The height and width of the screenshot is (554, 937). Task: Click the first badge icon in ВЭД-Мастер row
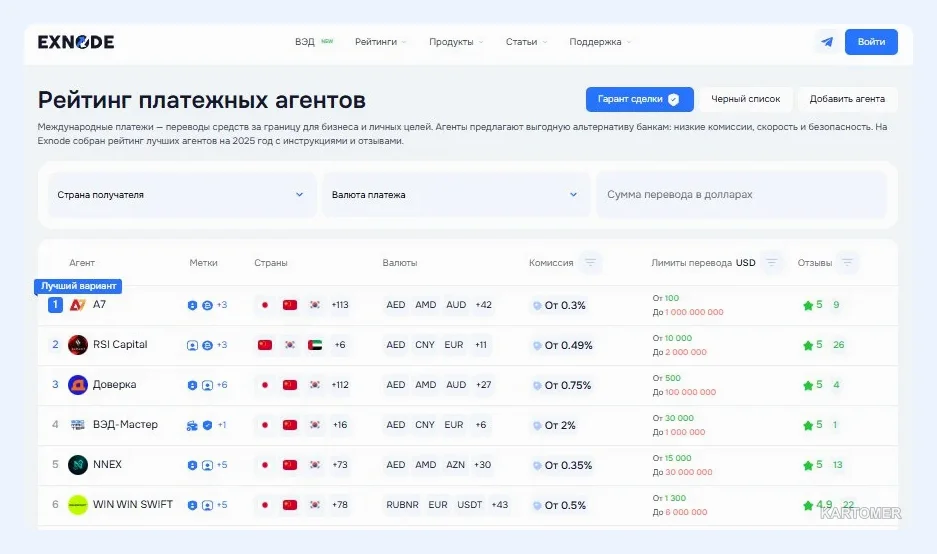(192, 425)
